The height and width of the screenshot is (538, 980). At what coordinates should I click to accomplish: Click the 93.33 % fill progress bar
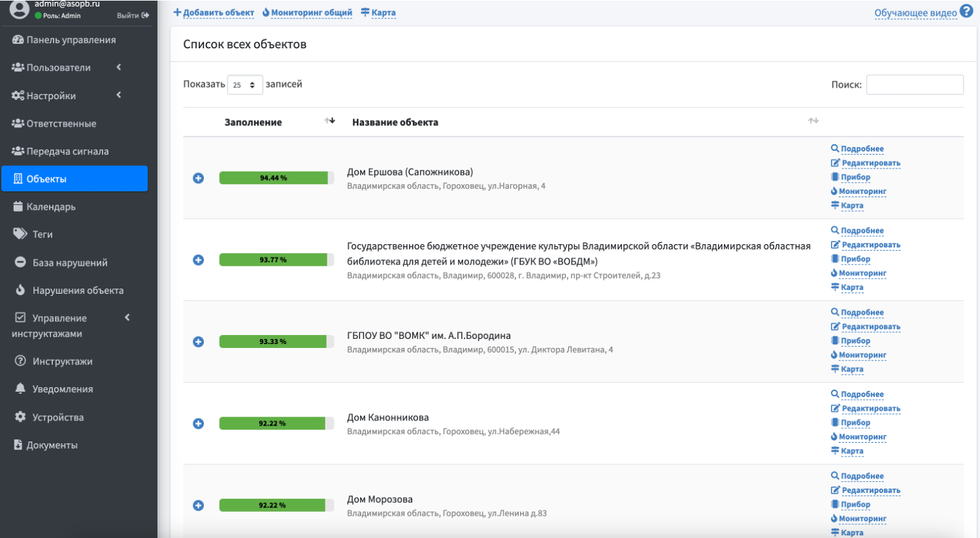tap(276, 342)
